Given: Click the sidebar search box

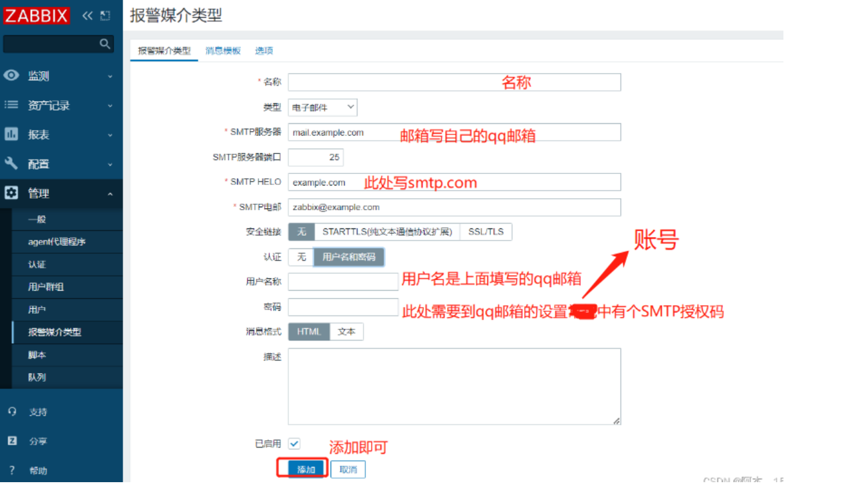Looking at the screenshot, I should tap(59, 44).
